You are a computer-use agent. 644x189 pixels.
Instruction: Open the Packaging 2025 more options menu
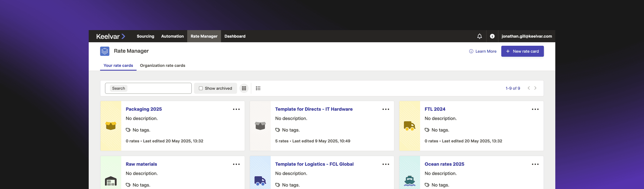click(236, 109)
